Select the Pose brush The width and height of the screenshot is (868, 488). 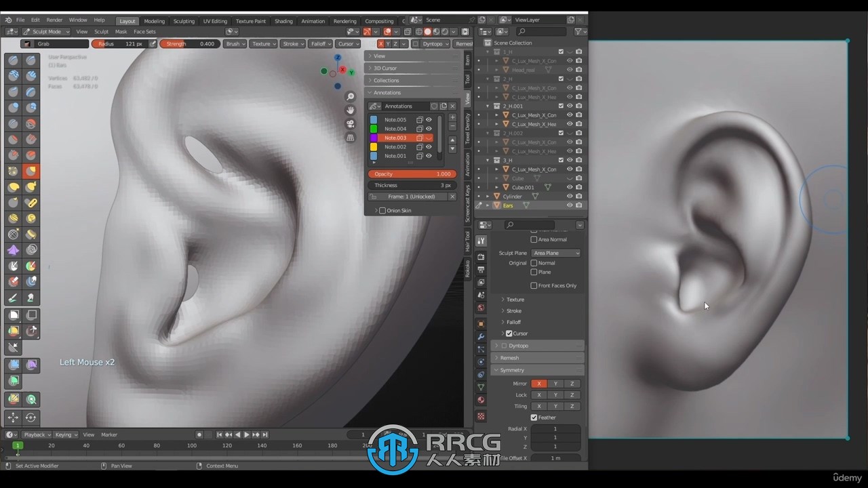pyautogui.click(x=31, y=203)
